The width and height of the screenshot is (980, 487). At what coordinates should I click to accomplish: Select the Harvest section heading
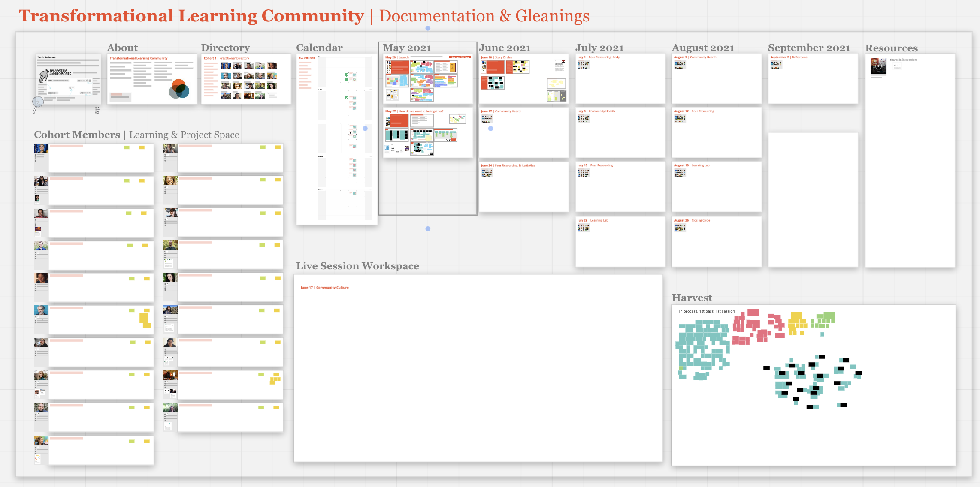(x=692, y=298)
